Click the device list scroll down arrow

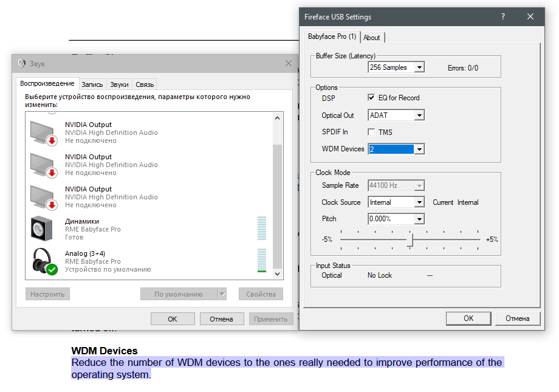pos(277,274)
